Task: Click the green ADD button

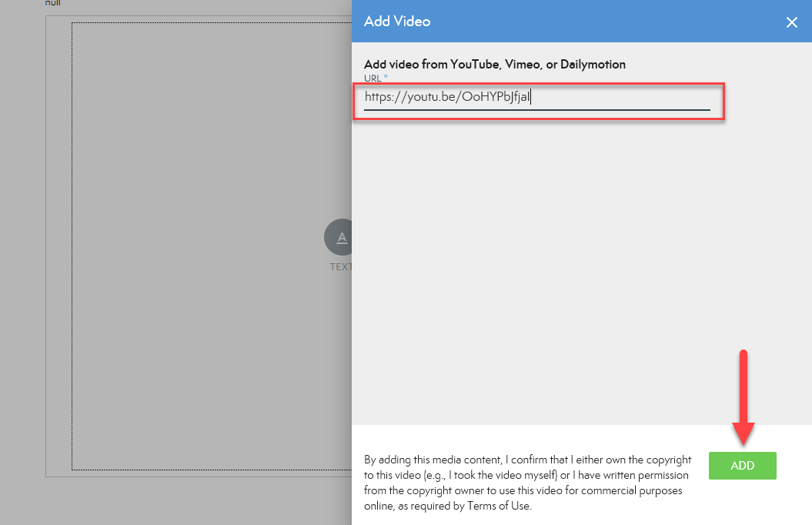Action: tap(742, 466)
